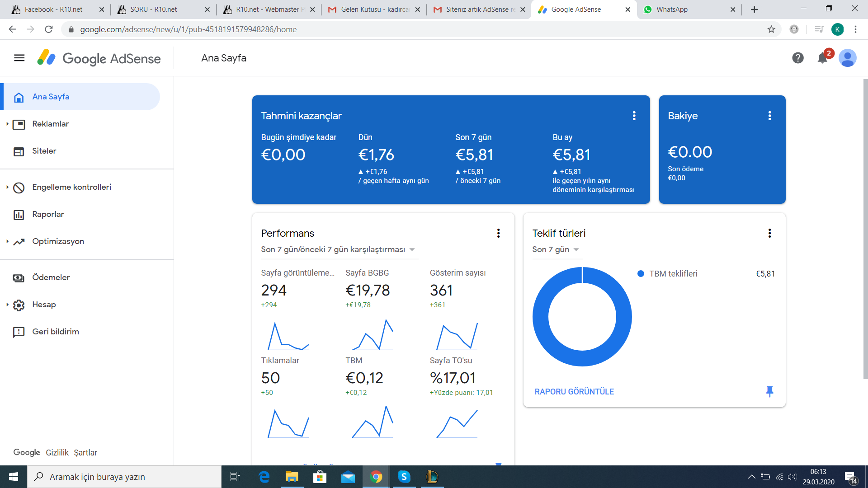
Task: Click the Reklamlar ads icon
Action: tap(19, 124)
